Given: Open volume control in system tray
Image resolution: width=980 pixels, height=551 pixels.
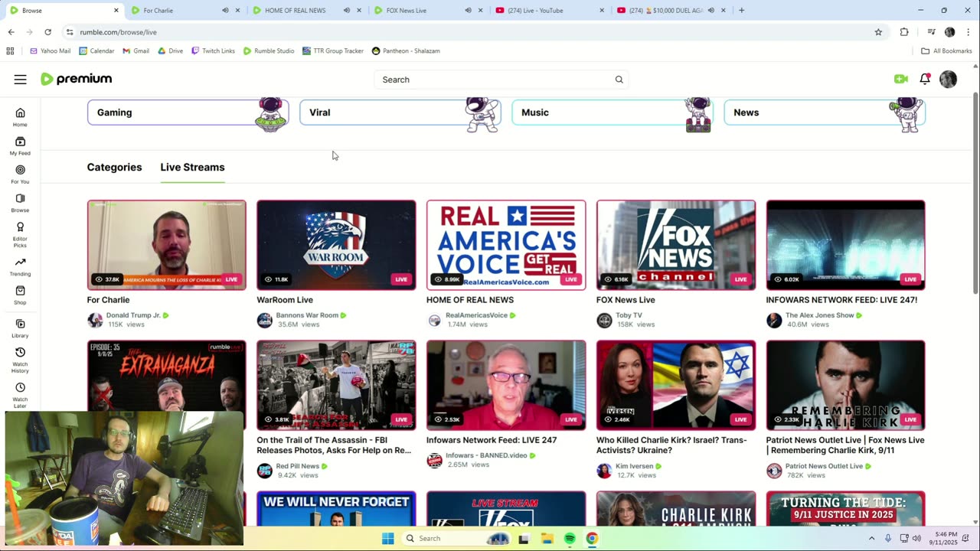Looking at the screenshot, I should [x=916, y=538].
